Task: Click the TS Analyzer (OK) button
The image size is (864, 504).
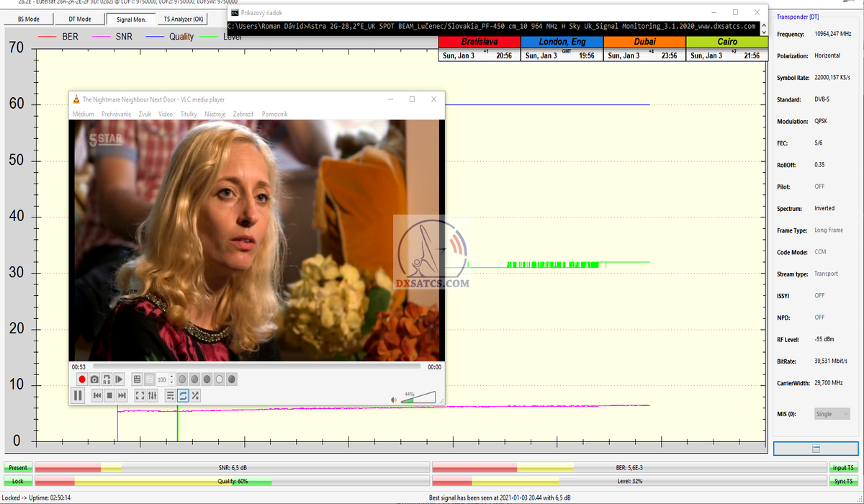Action: click(x=184, y=19)
